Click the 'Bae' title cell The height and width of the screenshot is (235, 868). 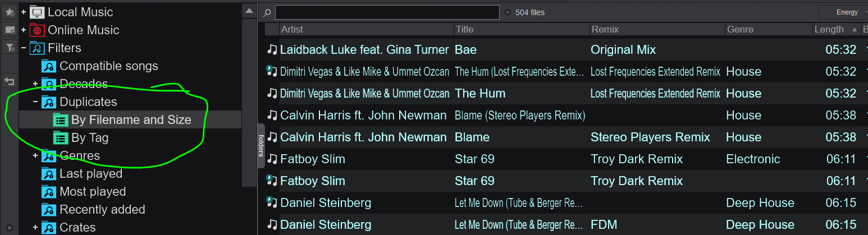465,49
